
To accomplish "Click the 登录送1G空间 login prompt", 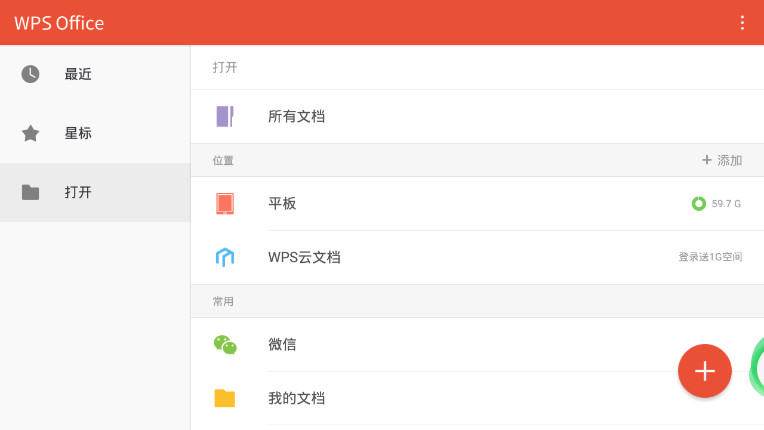I will click(x=710, y=257).
